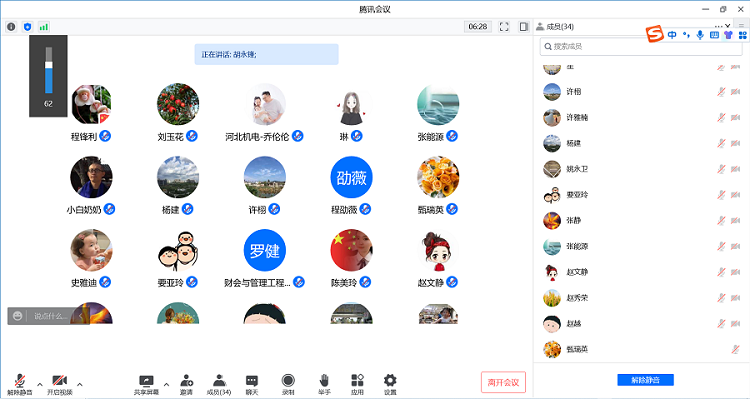Image resolution: width=750 pixels, height=399 pixels.
Task: Click the blue 解除静音 button in members panel
Action: pyautogui.click(x=645, y=380)
